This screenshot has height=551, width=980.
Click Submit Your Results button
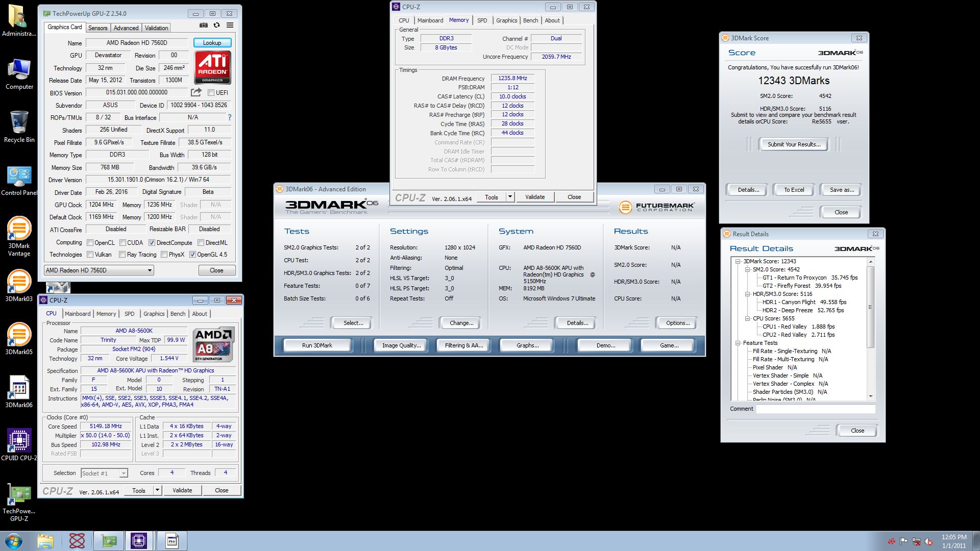pos(794,144)
